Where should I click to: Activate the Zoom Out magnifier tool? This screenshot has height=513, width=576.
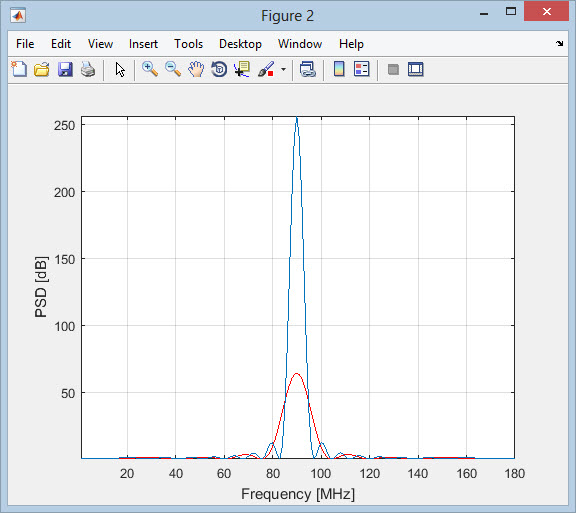(173, 69)
